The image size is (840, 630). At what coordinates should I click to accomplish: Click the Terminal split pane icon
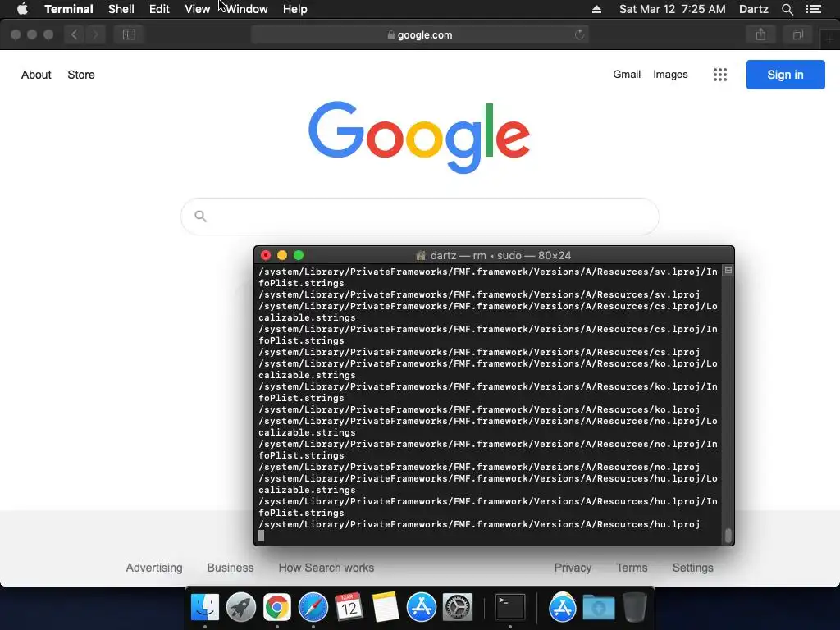tap(728, 271)
